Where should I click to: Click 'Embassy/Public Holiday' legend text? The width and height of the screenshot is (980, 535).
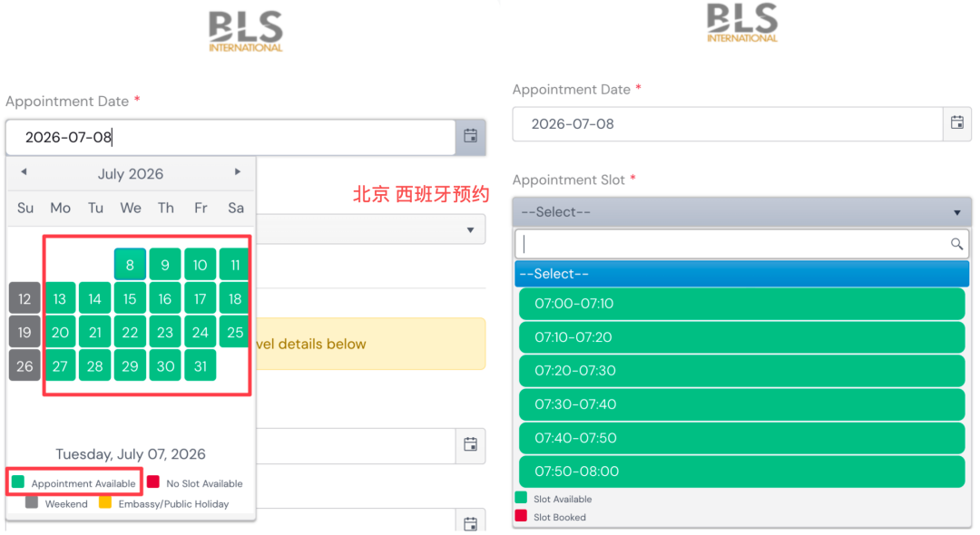[173, 504]
